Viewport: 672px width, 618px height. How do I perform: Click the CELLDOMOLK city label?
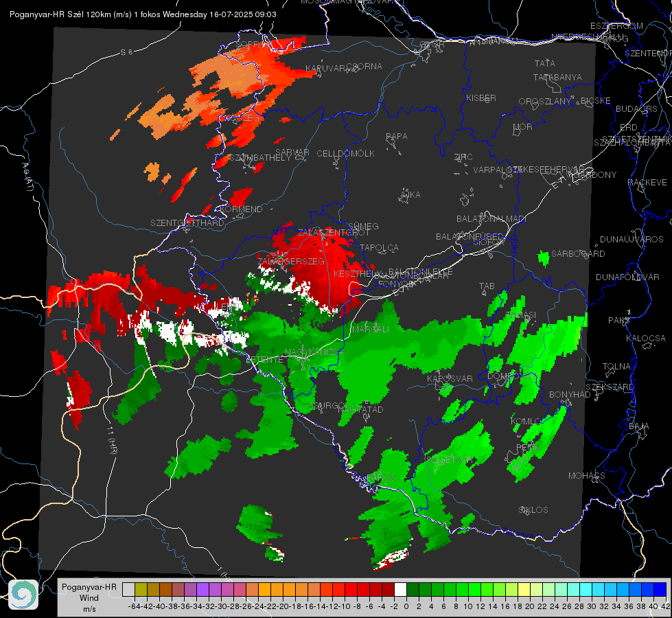pyautogui.click(x=345, y=154)
